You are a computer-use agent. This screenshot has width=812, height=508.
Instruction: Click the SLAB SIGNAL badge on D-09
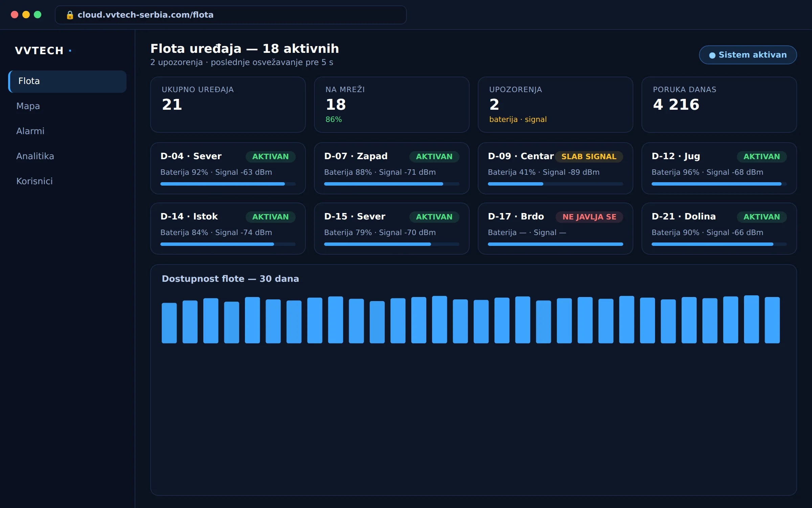tap(589, 157)
